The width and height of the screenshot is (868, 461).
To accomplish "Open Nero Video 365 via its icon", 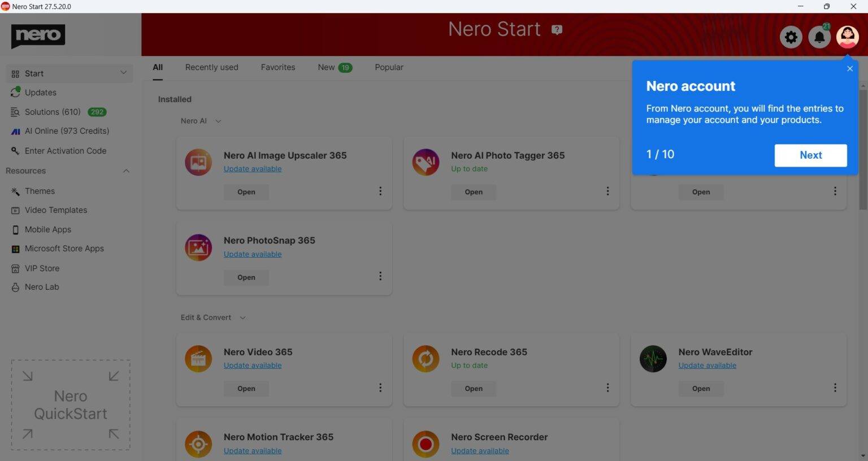I will click(198, 358).
